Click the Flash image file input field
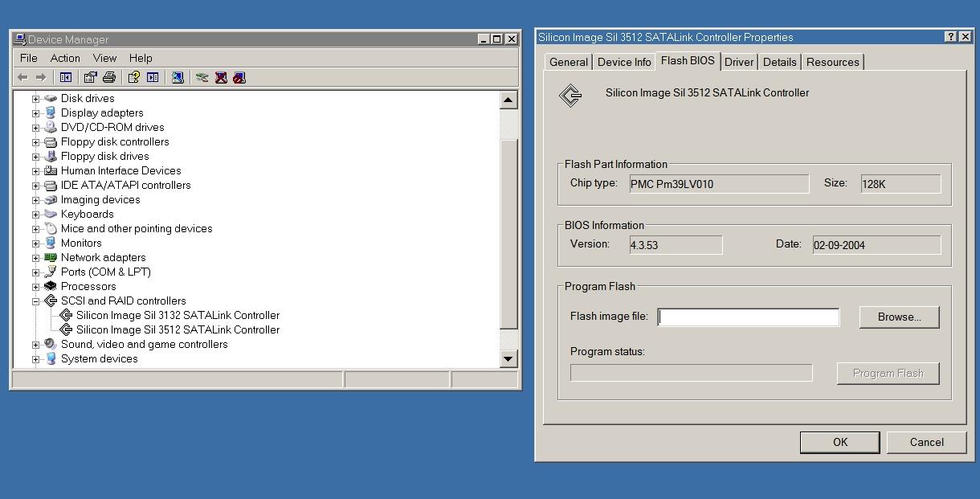 point(749,317)
